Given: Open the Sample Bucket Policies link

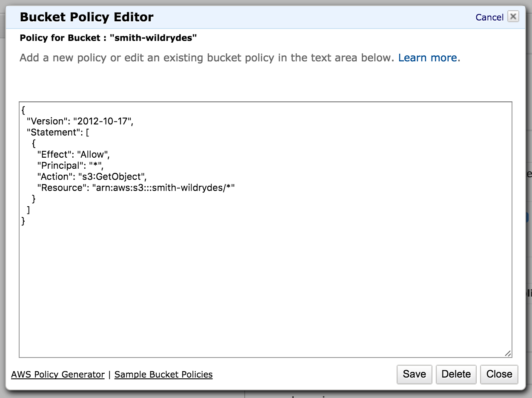Looking at the screenshot, I should [x=163, y=374].
